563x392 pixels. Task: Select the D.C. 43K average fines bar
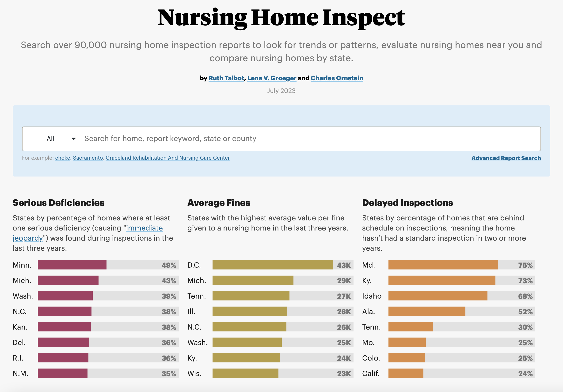283,265
